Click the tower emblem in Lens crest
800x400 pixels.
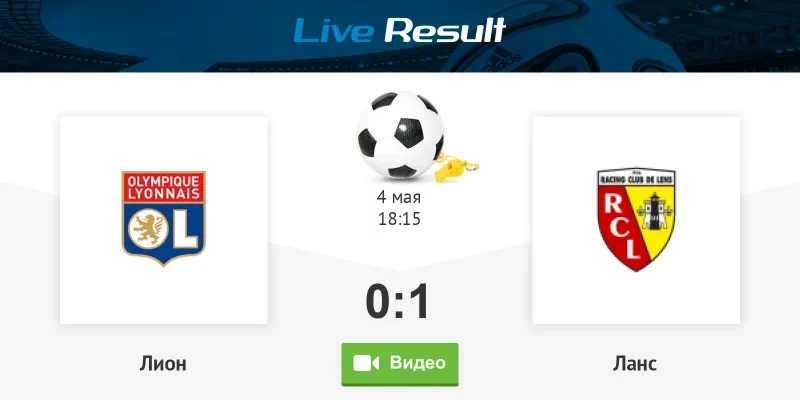(x=655, y=211)
